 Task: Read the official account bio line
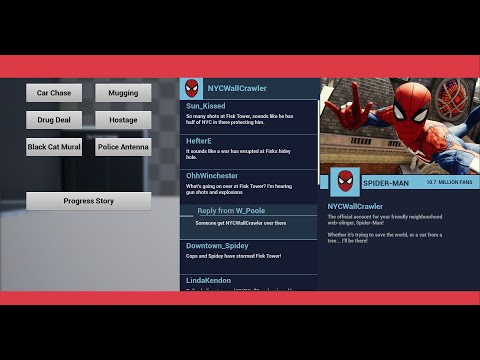point(385,220)
